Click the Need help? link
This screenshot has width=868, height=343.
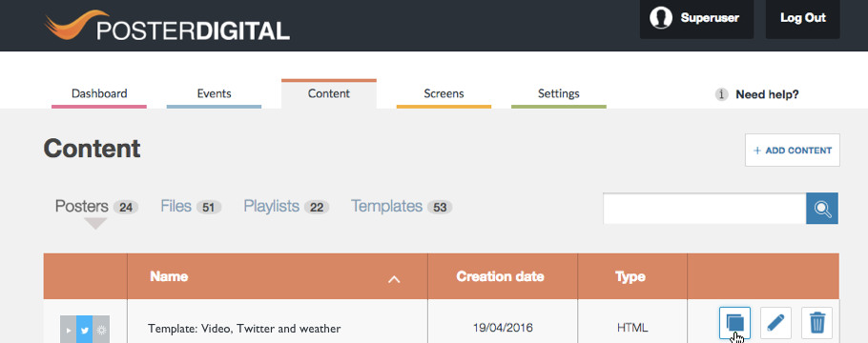pos(767,94)
